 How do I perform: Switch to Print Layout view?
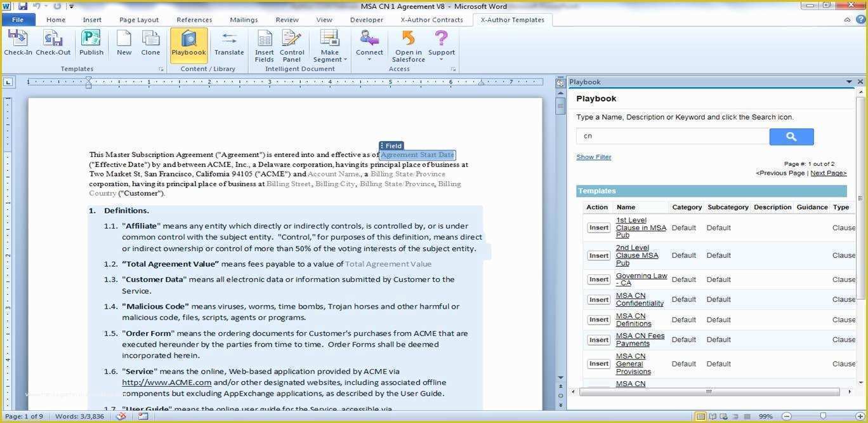click(x=701, y=417)
